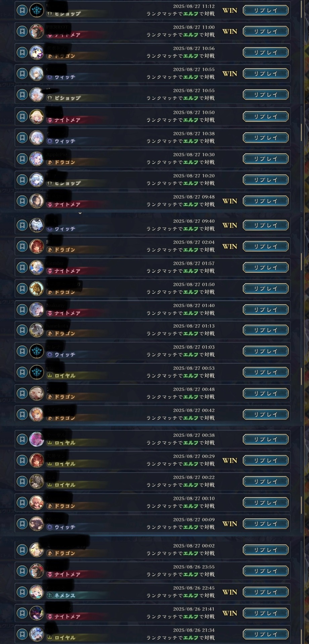This screenshot has width=309, height=644.
Task: Toggle favorite on the 21:34 Royal match
Action: pos(22,635)
